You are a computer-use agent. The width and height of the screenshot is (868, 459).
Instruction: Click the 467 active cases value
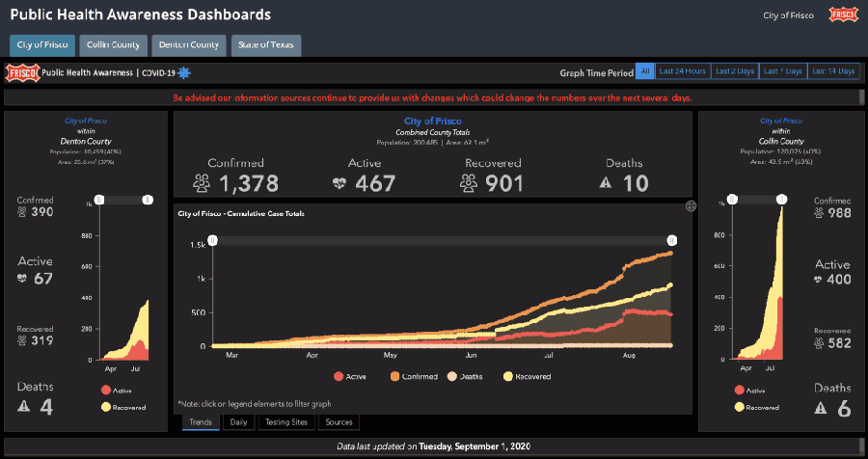point(375,184)
